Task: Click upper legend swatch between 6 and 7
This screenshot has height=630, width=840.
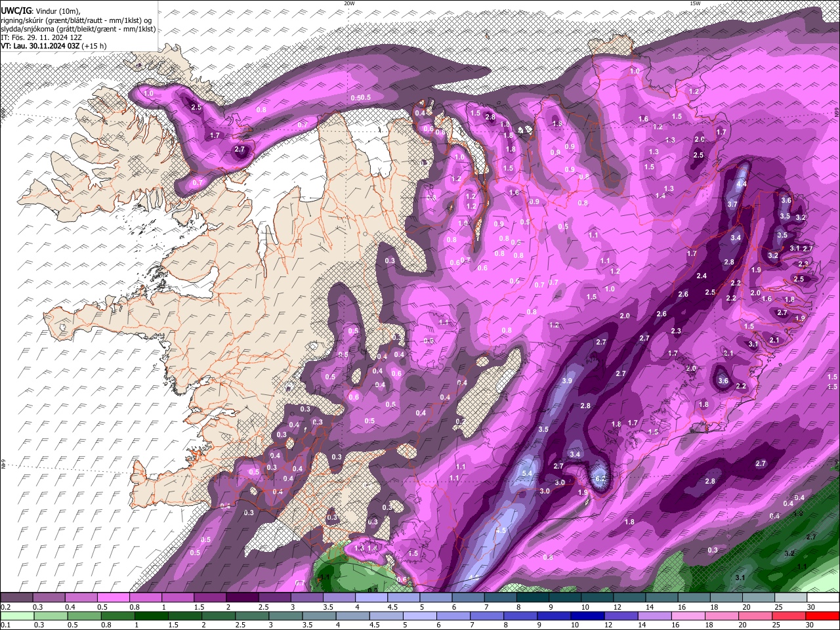Action: (x=468, y=598)
